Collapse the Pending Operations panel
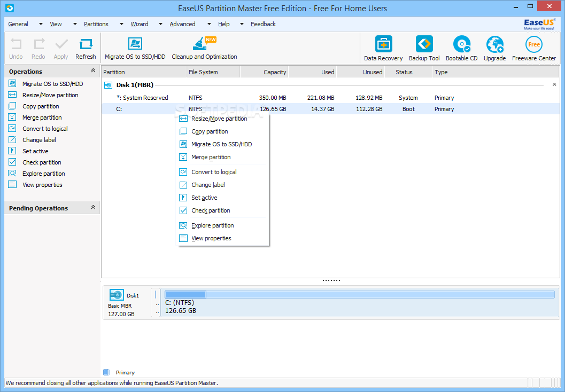Screen dimensions: 565x392 (93, 207)
